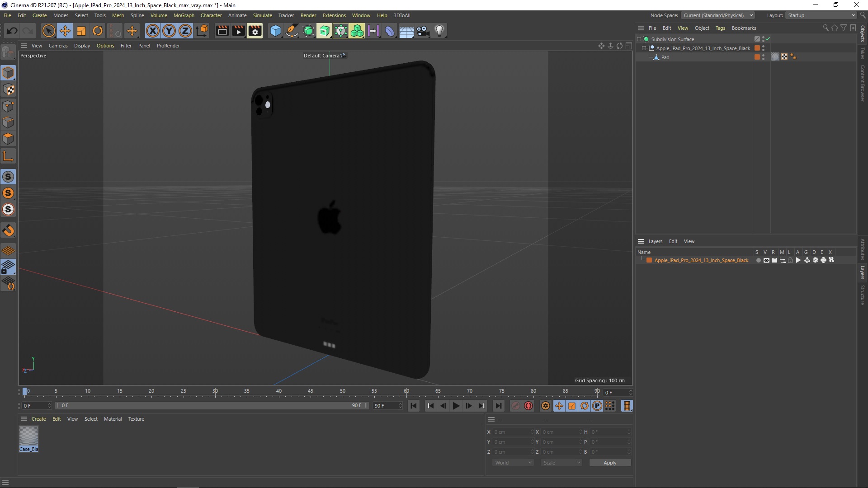The width and height of the screenshot is (868, 488).
Task: Switch to Texture mode in left sidebar
Action: pos(8,89)
